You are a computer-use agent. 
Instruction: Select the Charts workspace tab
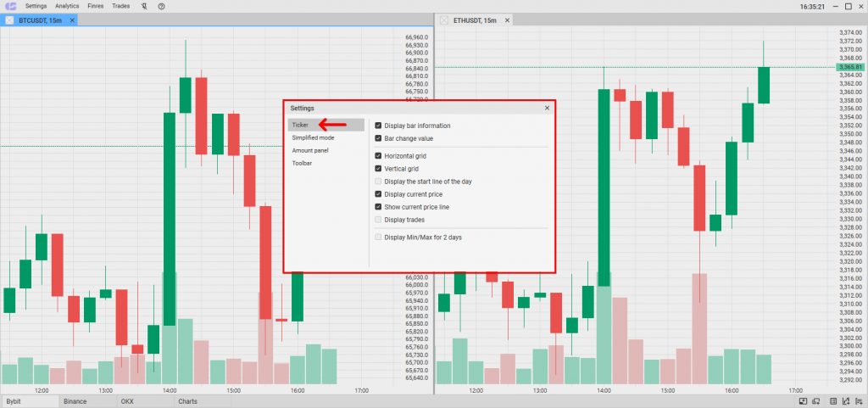202,401
